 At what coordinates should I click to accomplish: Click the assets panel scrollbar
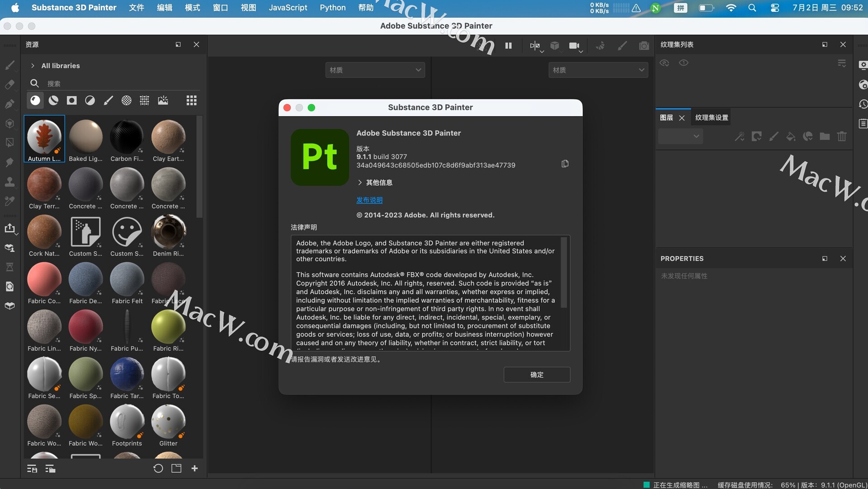199,167
